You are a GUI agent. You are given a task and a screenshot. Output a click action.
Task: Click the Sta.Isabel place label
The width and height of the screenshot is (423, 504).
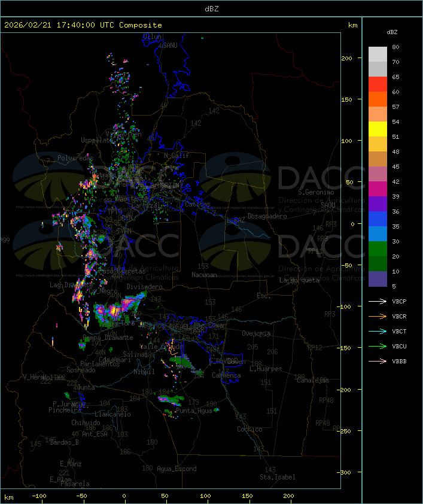(278, 477)
